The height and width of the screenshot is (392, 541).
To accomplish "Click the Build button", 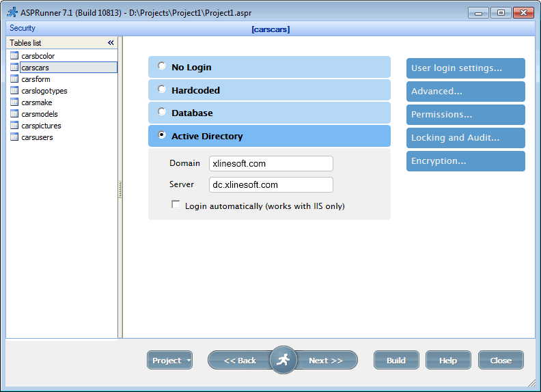I will (396, 361).
